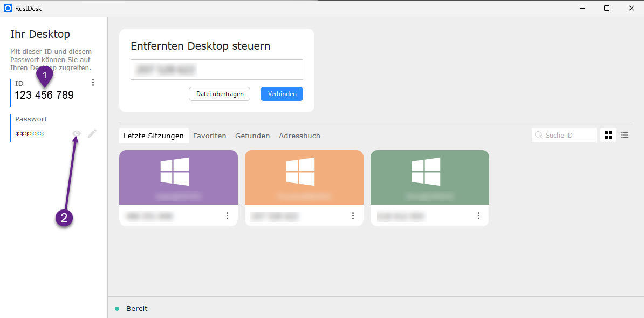
Task: Open the Adressbuch tab
Action: pos(299,136)
